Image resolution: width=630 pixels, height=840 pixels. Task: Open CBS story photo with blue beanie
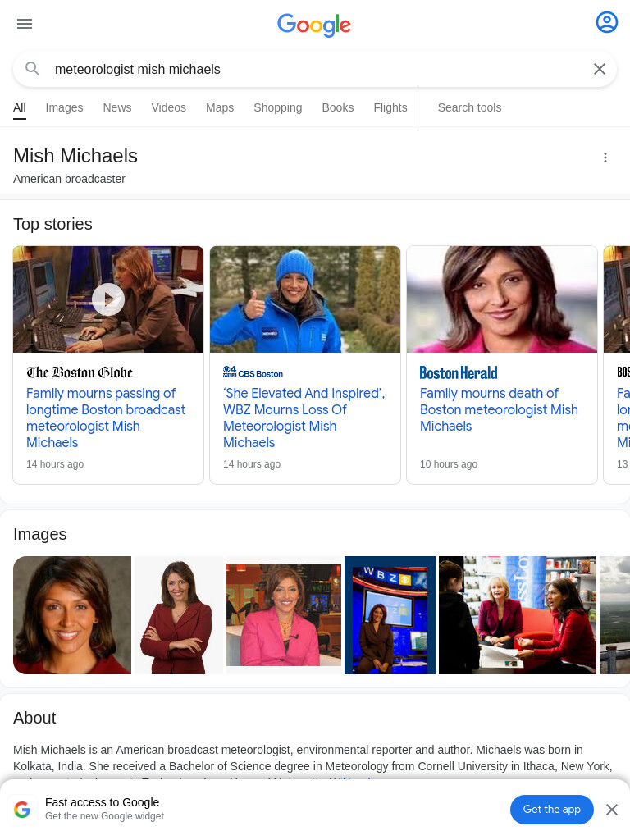tap(305, 299)
